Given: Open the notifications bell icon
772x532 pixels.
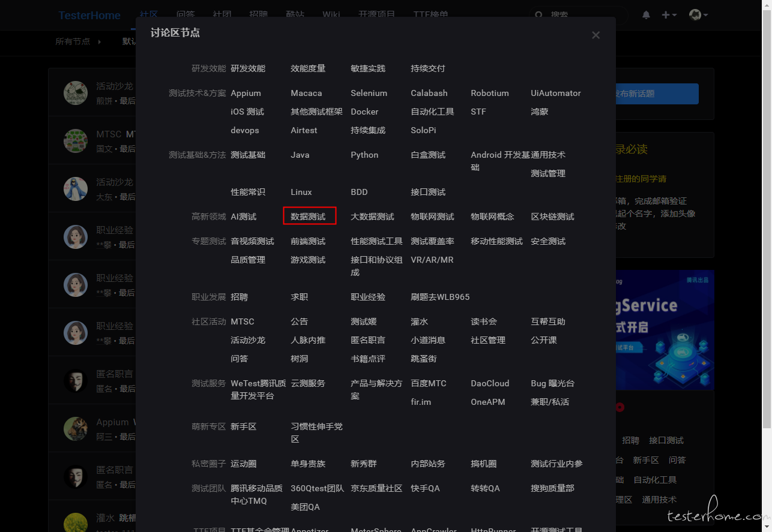Looking at the screenshot, I should point(646,15).
